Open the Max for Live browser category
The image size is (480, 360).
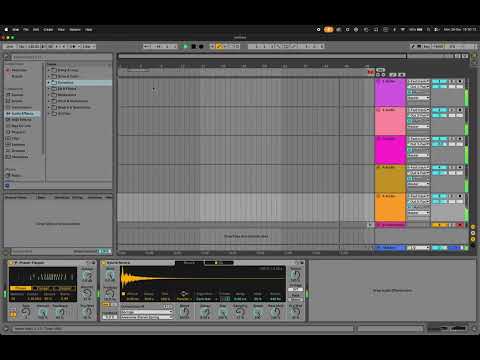pyautogui.click(x=21, y=126)
